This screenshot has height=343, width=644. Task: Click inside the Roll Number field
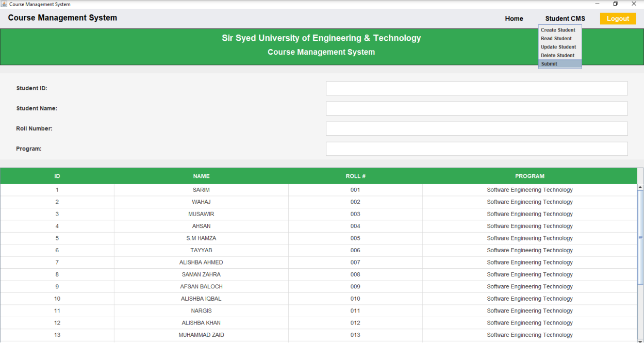coord(476,128)
